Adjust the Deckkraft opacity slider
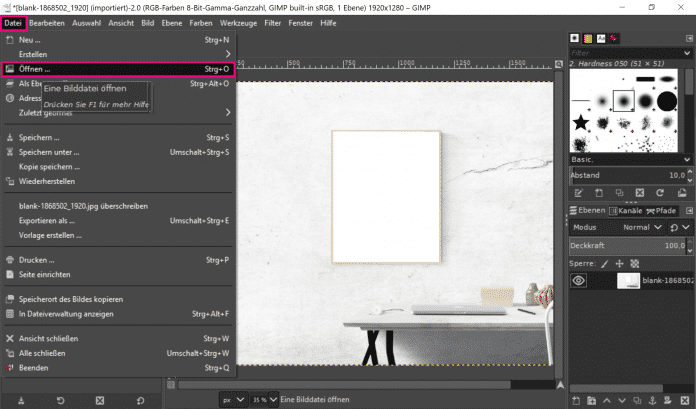696x409 pixels. [620, 244]
